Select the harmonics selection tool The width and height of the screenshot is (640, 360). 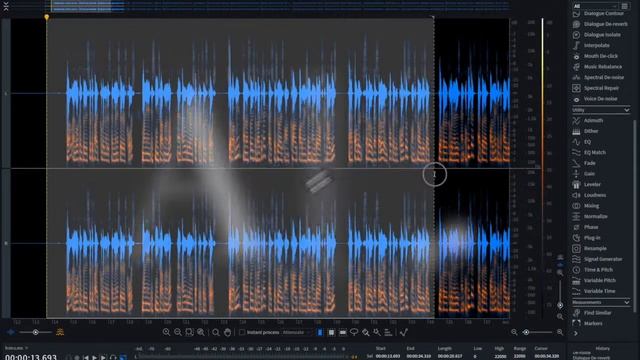[x=388, y=333]
